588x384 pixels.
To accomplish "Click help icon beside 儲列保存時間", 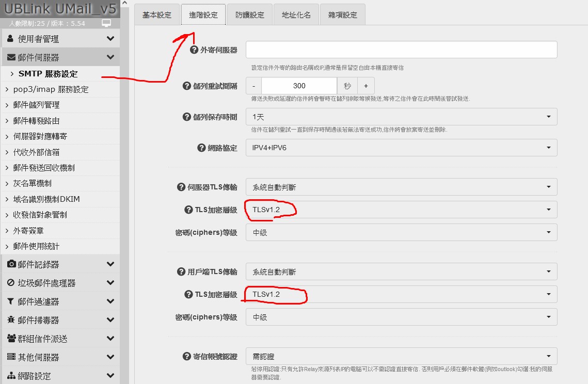I will tap(187, 117).
